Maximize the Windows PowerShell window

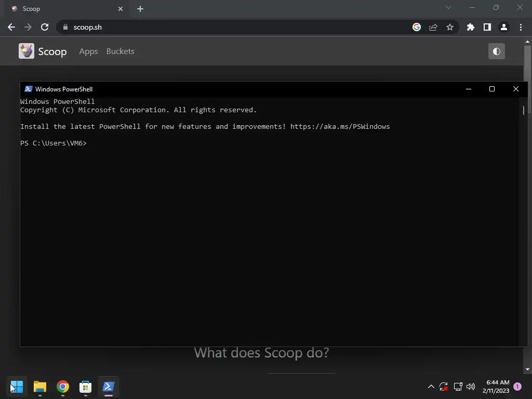tap(492, 89)
